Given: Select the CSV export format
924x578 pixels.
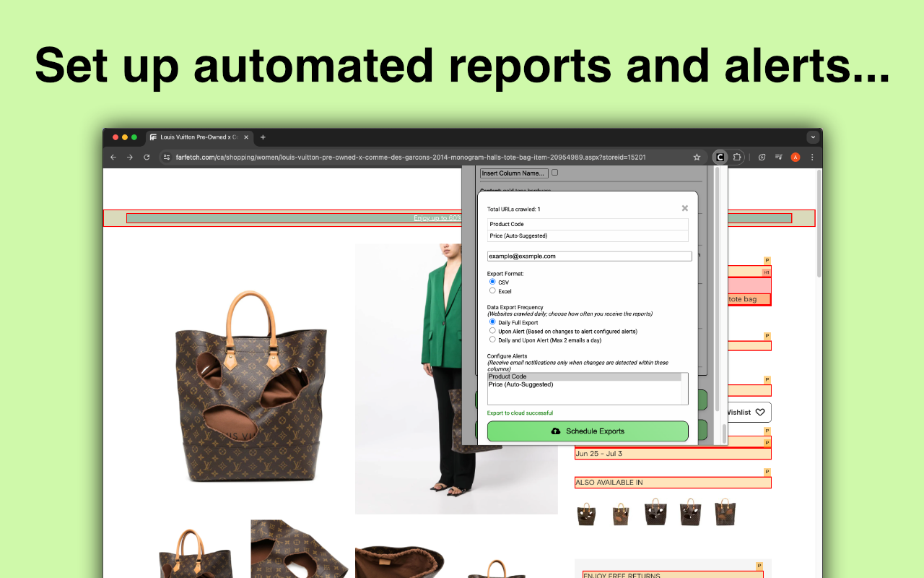Looking at the screenshot, I should [492, 282].
